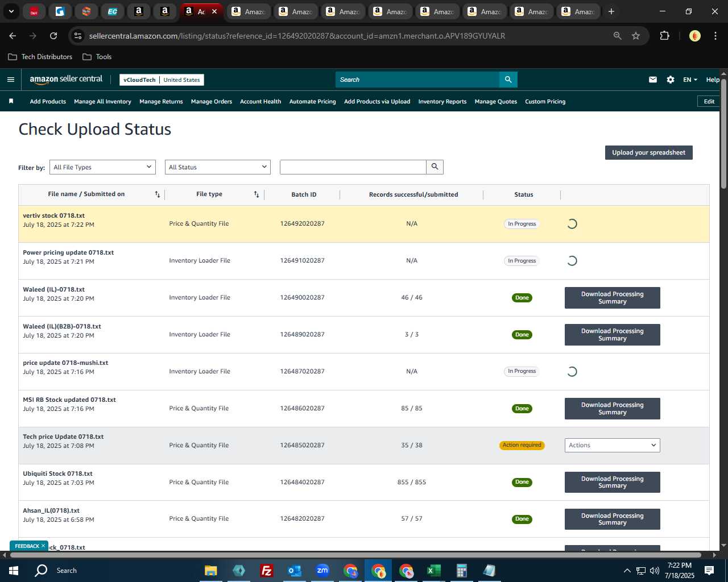
Task: Click the site information icon in the address bar
Action: click(78, 36)
